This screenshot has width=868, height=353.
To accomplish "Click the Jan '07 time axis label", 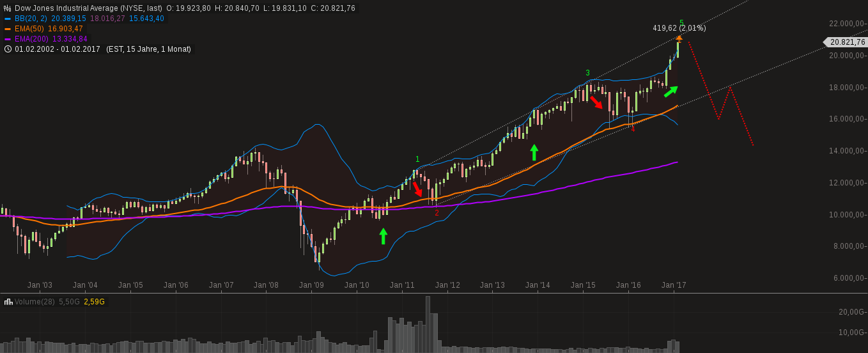I will pos(221,285).
